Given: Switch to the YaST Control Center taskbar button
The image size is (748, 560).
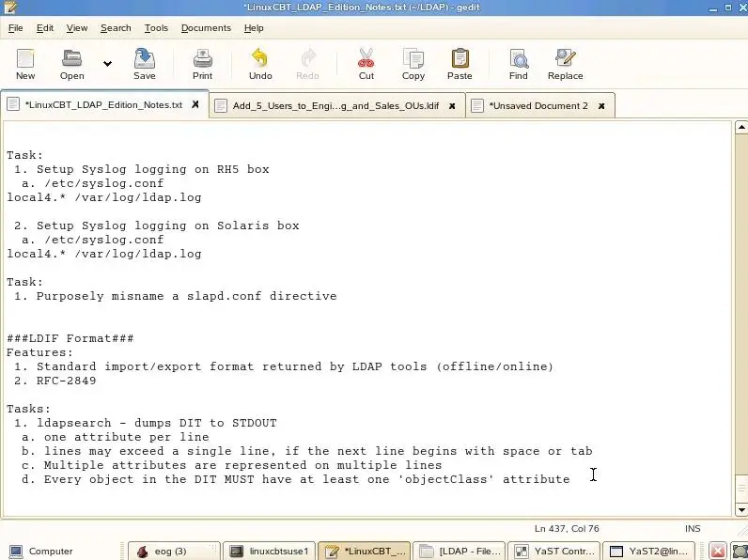Looking at the screenshot, I should pyautogui.click(x=553, y=551).
